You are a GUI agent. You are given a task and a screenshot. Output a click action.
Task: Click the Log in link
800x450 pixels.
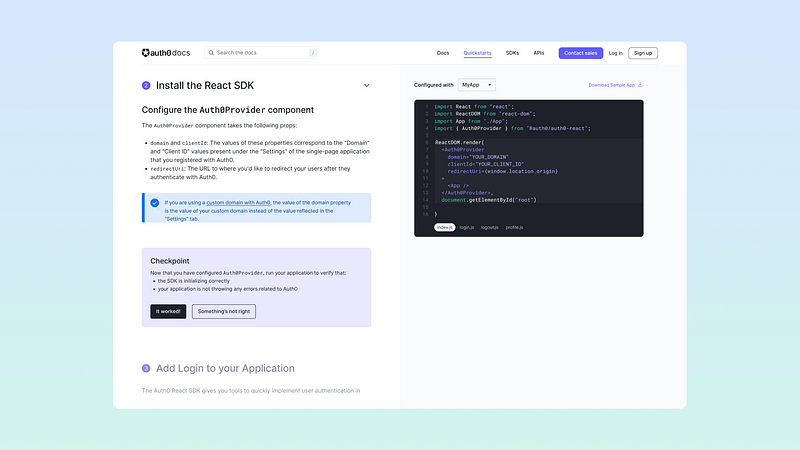[x=615, y=53]
